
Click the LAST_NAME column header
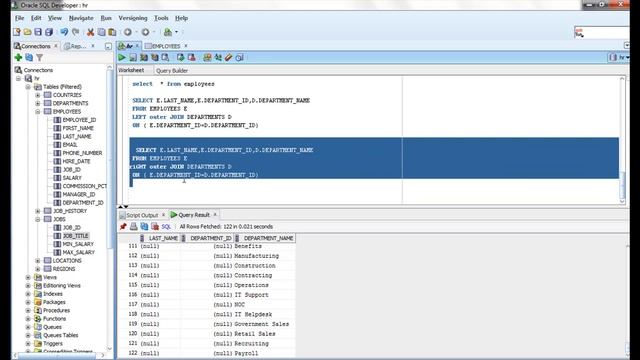[x=160, y=238]
